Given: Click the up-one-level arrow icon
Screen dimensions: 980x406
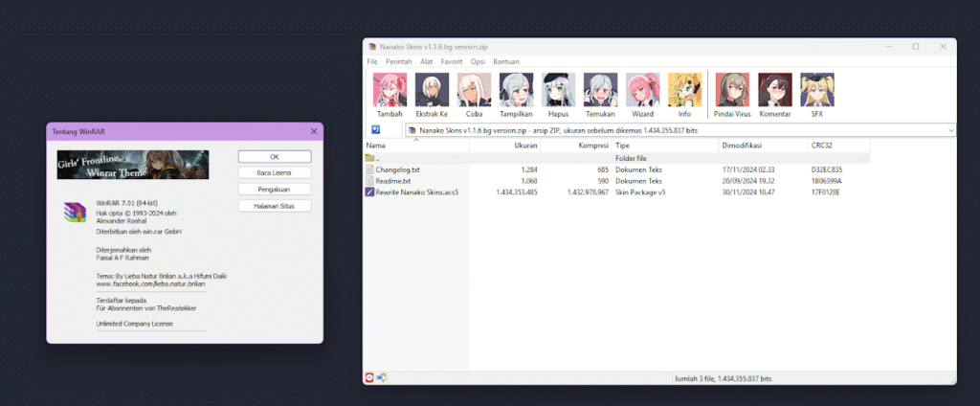Looking at the screenshot, I should (375, 129).
